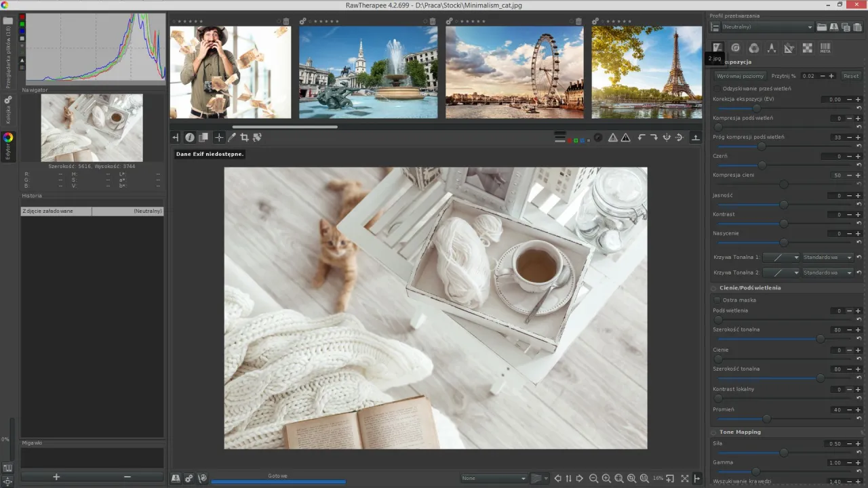
Task: Open the META metadata tab
Action: coord(826,47)
